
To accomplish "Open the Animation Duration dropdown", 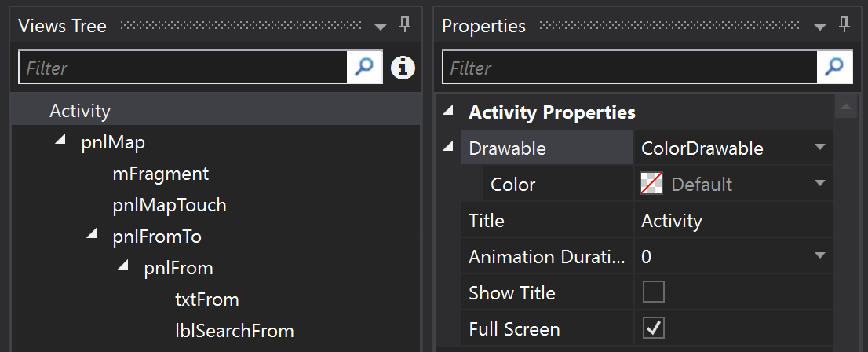I will pyautogui.click(x=820, y=255).
